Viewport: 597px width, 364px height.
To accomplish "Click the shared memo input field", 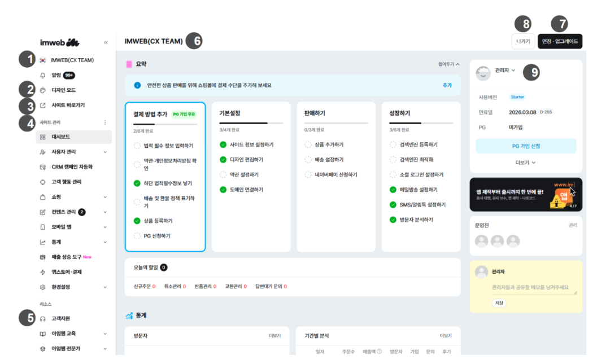I will click(x=534, y=288).
